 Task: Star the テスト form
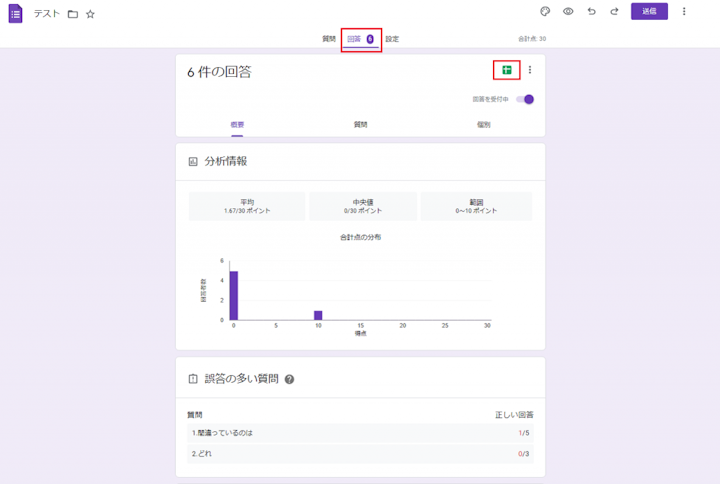pos(90,14)
